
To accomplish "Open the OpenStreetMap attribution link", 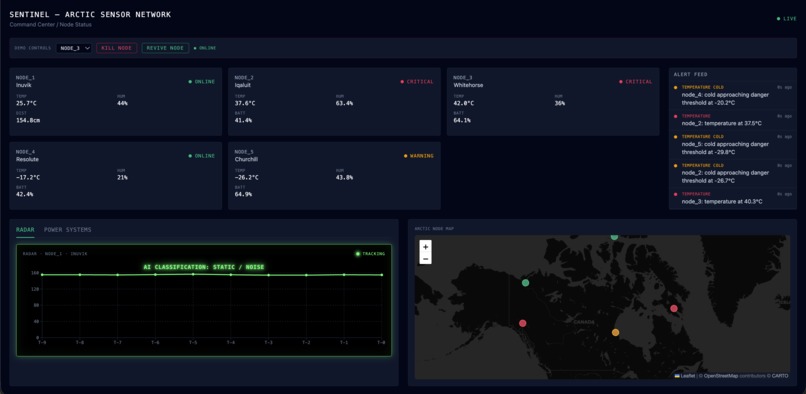I will coord(721,375).
